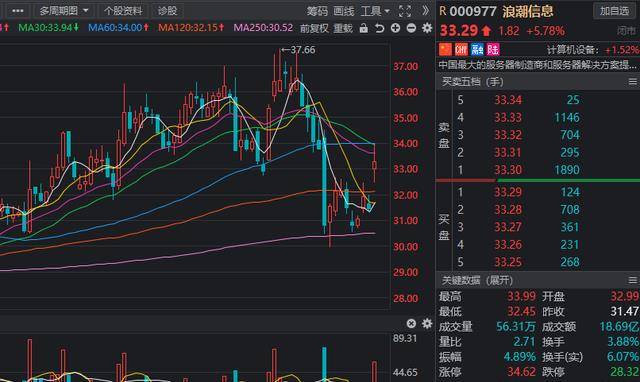Expand the 多周期图 dropdown
The width and height of the screenshot is (640, 382).
coord(64,11)
